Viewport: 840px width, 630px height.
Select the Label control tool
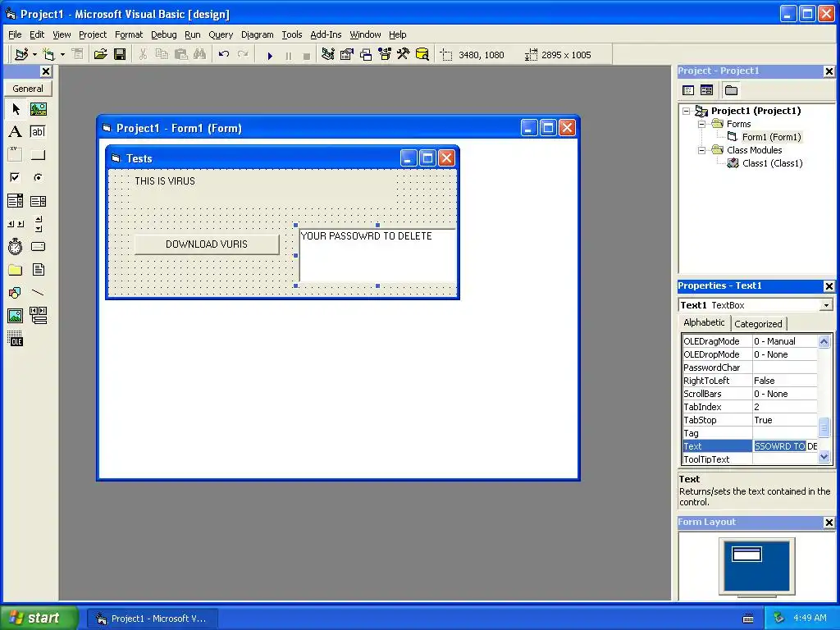click(16, 132)
